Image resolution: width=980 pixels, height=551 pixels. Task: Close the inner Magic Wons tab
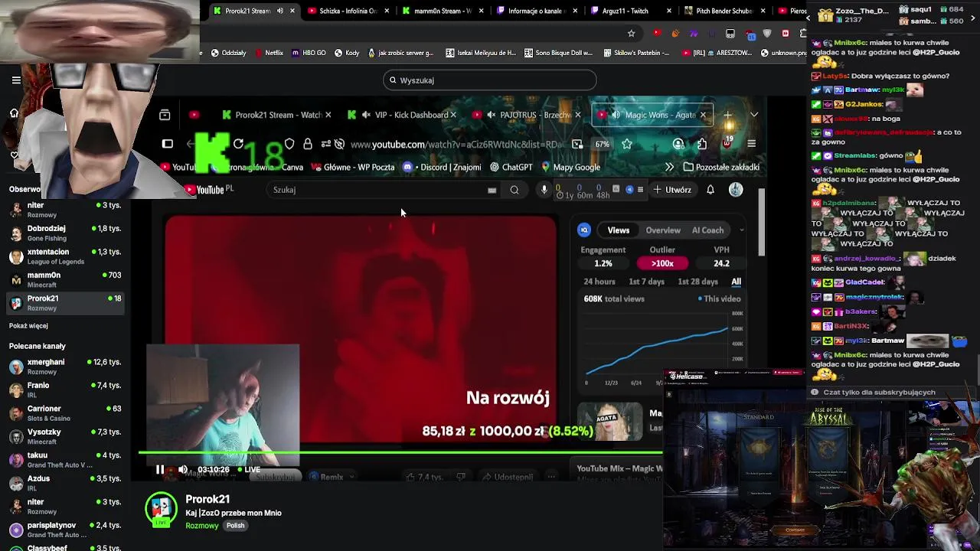[703, 115]
